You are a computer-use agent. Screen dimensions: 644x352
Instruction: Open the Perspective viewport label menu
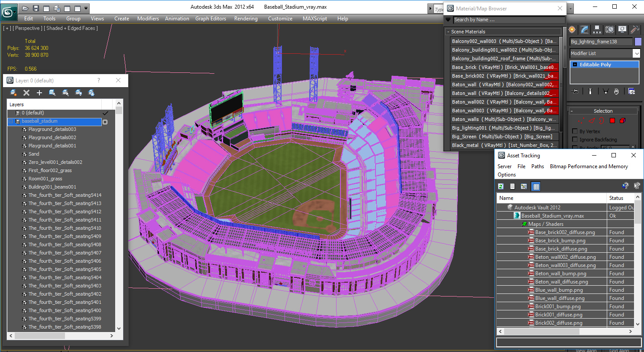pos(27,28)
